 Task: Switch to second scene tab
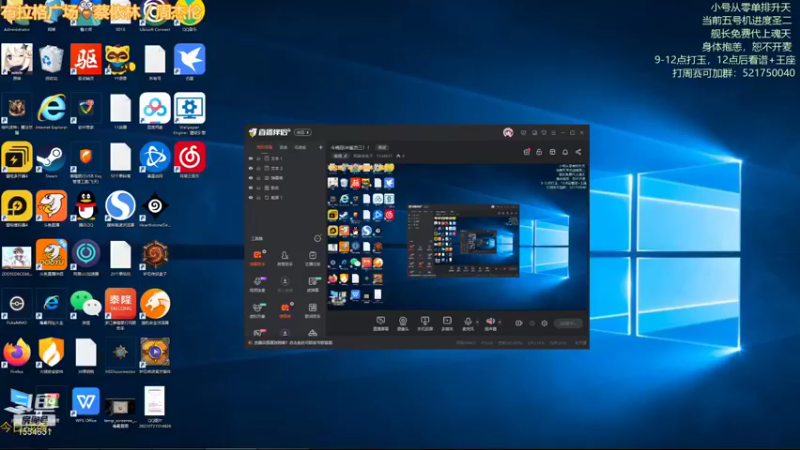point(283,147)
